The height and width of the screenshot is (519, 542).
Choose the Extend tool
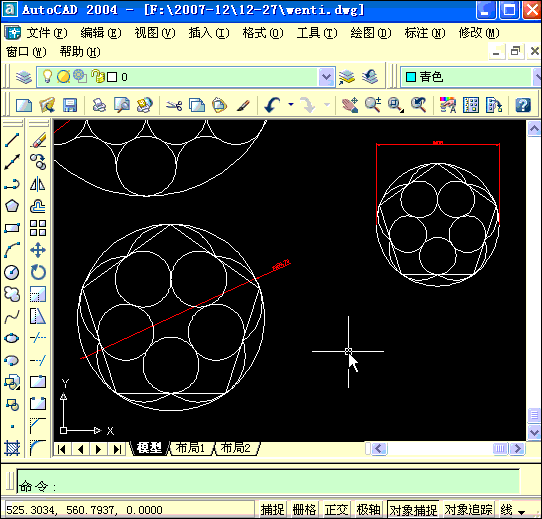point(38,360)
